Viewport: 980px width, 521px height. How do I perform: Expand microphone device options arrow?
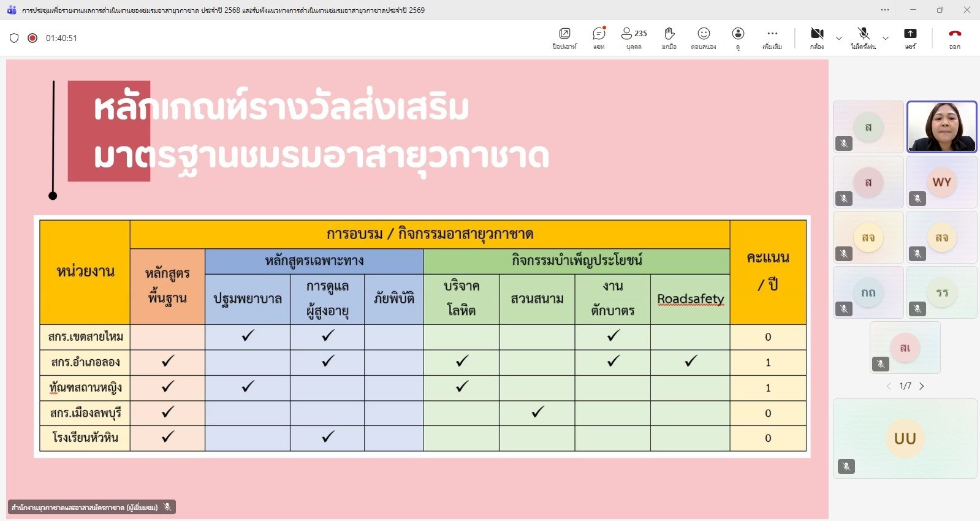pyautogui.click(x=885, y=38)
